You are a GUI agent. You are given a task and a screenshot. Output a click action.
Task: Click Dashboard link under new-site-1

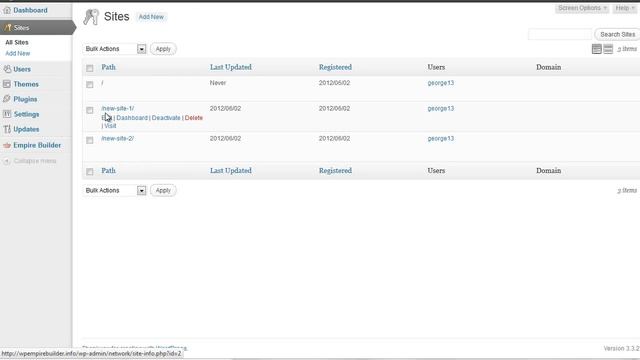point(132,118)
